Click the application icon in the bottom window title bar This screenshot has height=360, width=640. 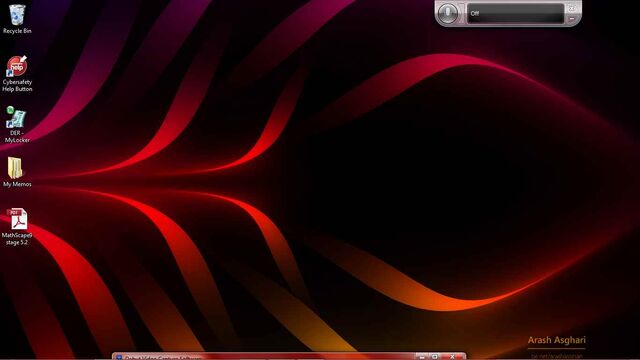(118, 358)
